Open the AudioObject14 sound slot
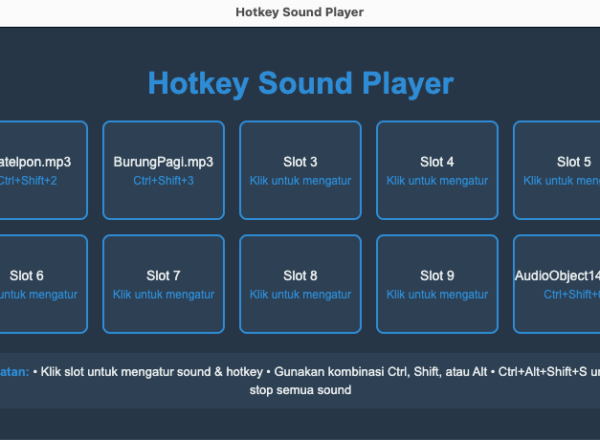This screenshot has width=600, height=440. click(x=560, y=284)
